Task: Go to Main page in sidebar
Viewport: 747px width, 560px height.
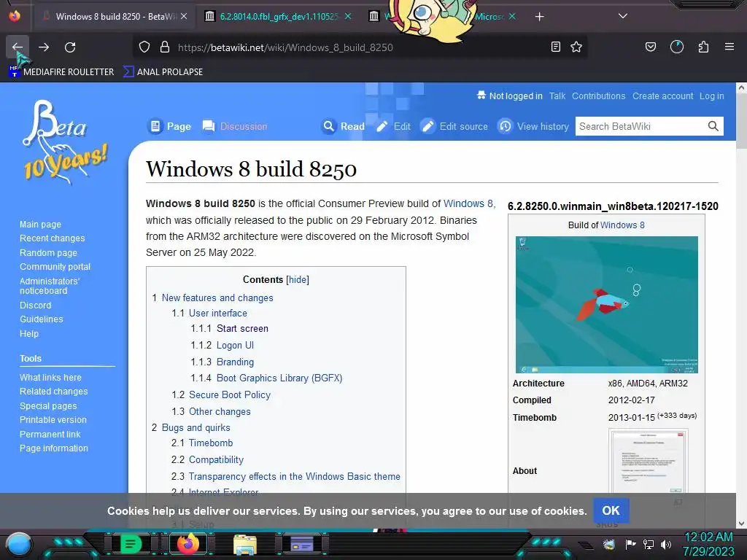Action: pyautogui.click(x=41, y=225)
